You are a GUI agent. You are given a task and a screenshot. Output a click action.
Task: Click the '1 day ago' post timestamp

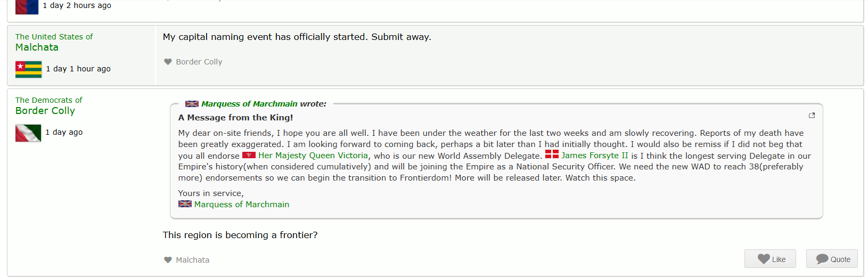(64, 132)
